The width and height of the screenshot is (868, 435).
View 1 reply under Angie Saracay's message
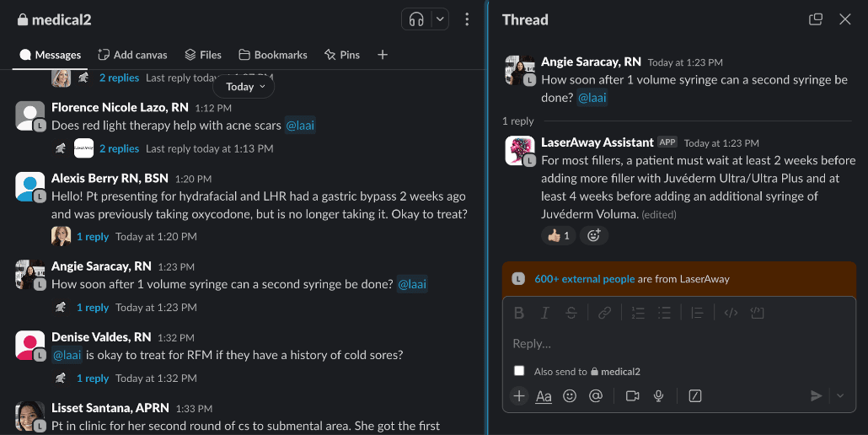pos(92,308)
